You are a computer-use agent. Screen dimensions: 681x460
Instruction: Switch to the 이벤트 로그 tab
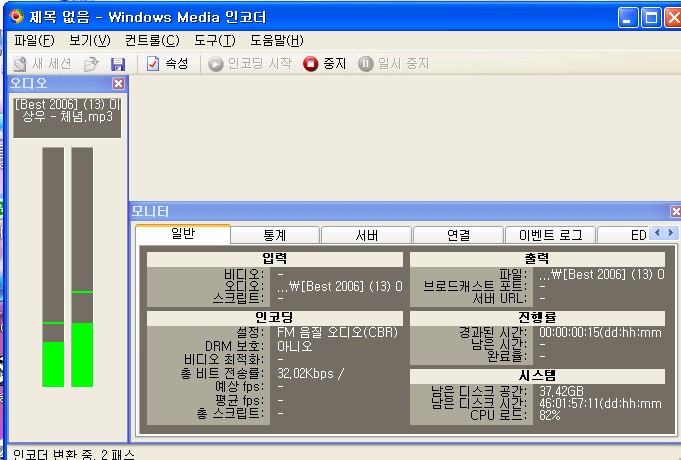[x=550, y=235]
